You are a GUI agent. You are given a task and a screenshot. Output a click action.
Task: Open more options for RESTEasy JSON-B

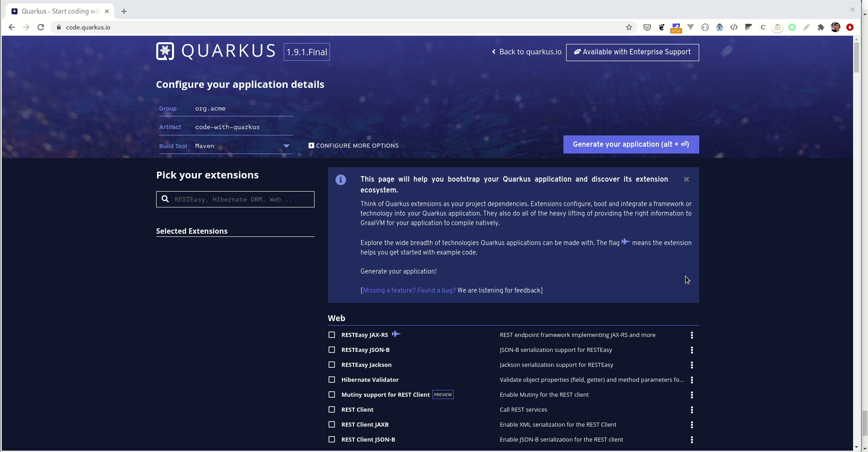(692, 350)
